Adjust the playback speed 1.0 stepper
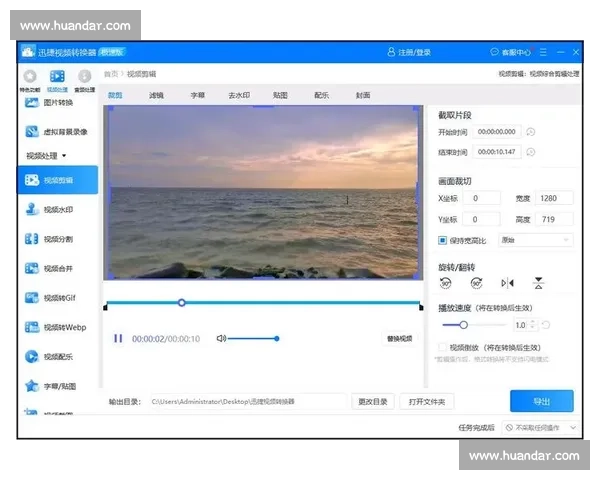The width and height of the screenshot is (600, 480). point(533,325)
